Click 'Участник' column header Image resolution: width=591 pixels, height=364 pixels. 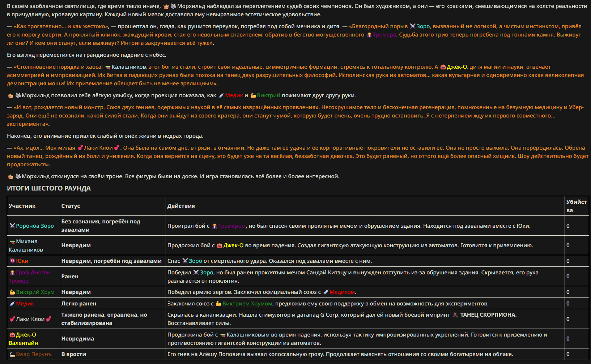[22, 206]
